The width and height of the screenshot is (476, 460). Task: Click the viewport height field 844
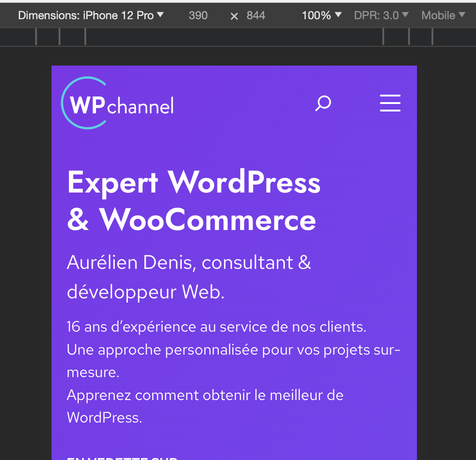tap(256, 15)
